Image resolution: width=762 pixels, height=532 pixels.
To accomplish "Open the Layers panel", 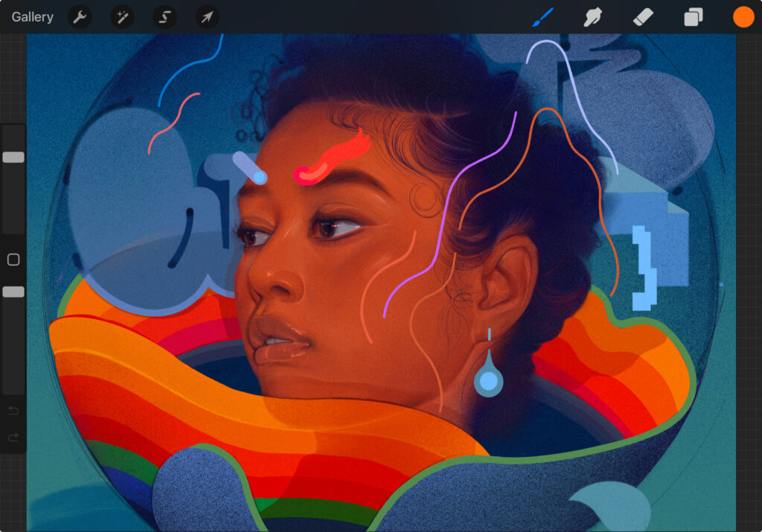I will coord(693,17).
